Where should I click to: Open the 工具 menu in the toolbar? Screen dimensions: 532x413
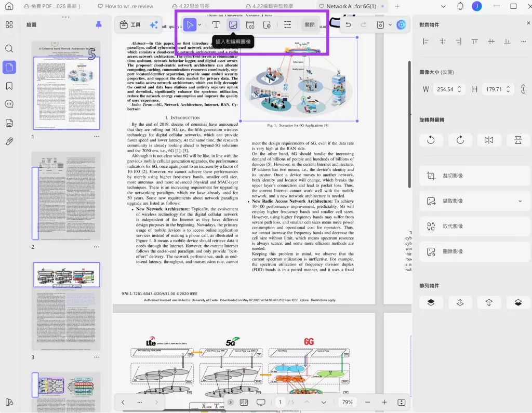(129, 24)
